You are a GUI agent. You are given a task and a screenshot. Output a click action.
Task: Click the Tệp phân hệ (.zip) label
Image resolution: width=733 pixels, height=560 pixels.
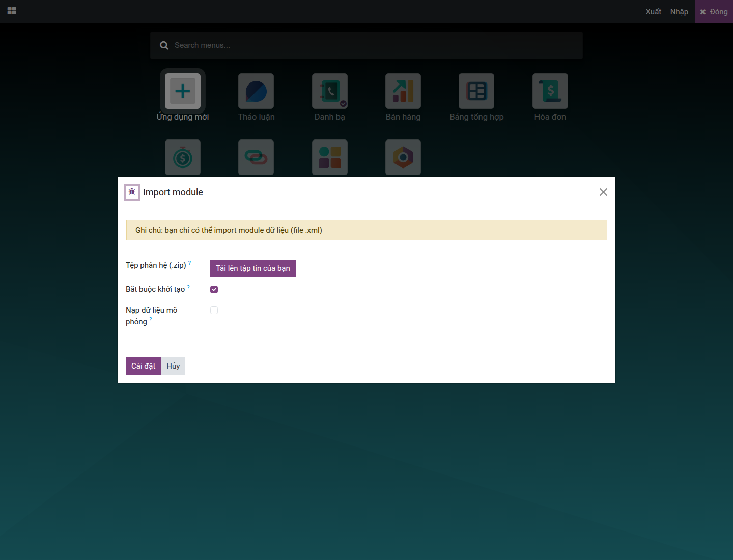(156, 265)
